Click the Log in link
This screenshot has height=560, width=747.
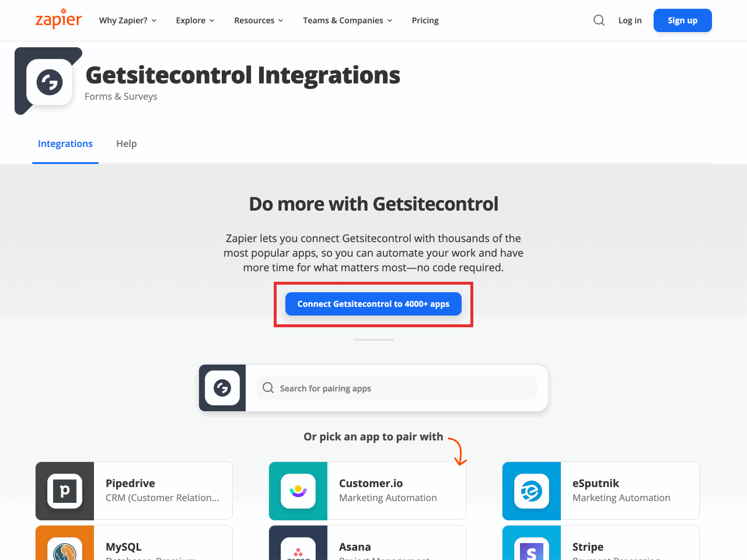(630, 20)
